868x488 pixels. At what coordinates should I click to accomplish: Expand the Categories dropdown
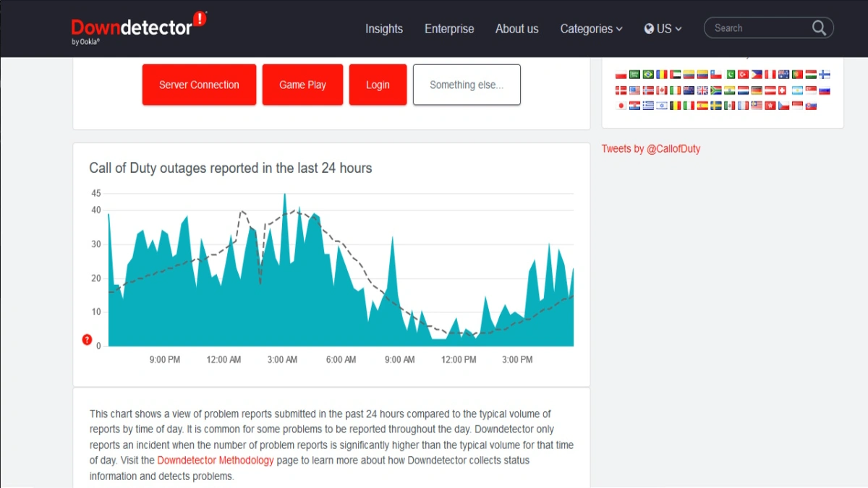pyautogui.click(x=591, y=29)
